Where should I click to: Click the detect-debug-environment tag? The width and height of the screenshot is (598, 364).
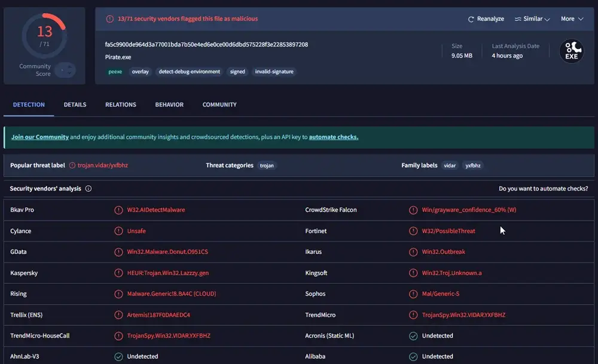[189, 72]
